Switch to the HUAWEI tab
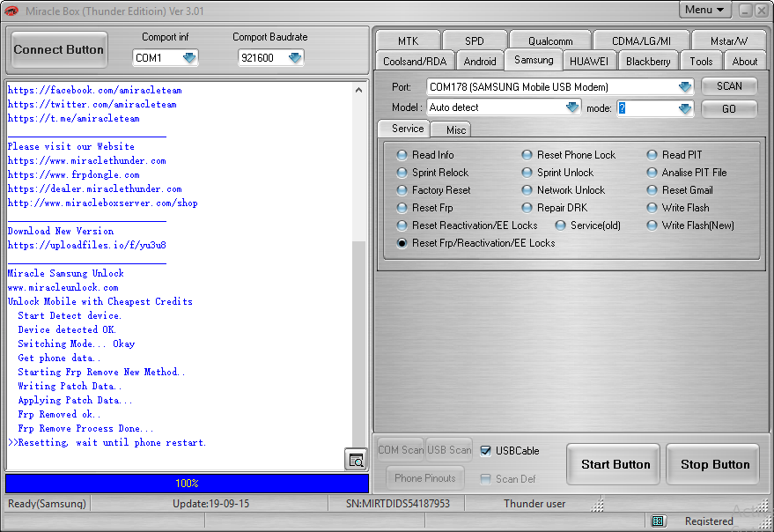This screenshot has height=532, width=774. point(589,62)
